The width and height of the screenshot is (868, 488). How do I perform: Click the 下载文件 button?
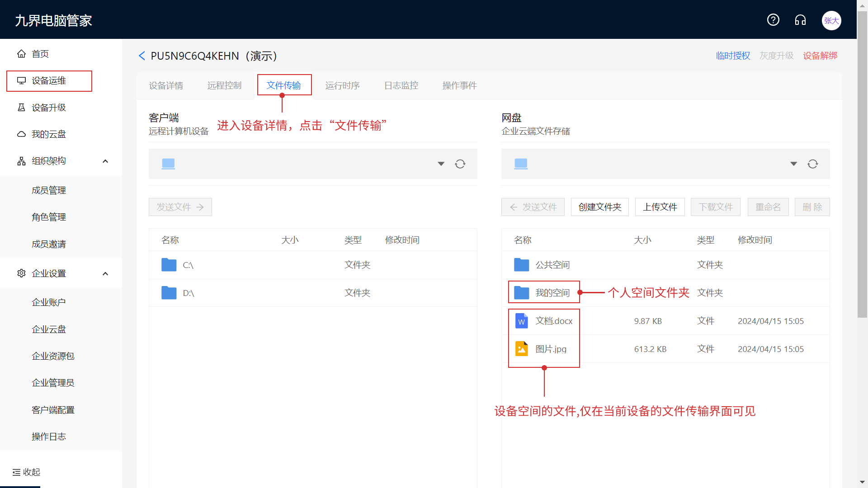point(716,207)
